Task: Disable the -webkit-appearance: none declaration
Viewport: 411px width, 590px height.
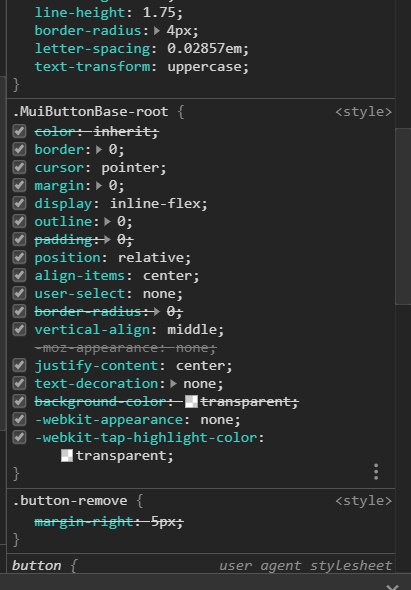Action: pyautogui.click(x=19, y=420)
